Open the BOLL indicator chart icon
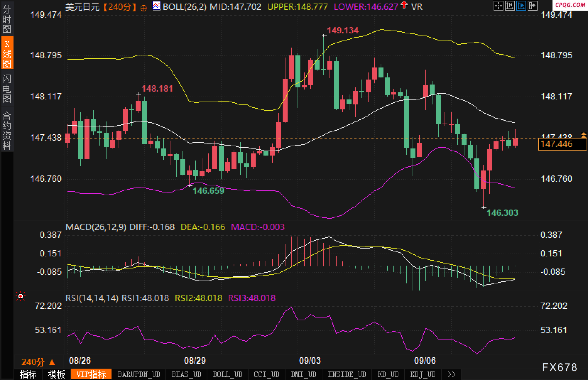The height and width of the screenshot is (380, 588). (x=156, y=6)
